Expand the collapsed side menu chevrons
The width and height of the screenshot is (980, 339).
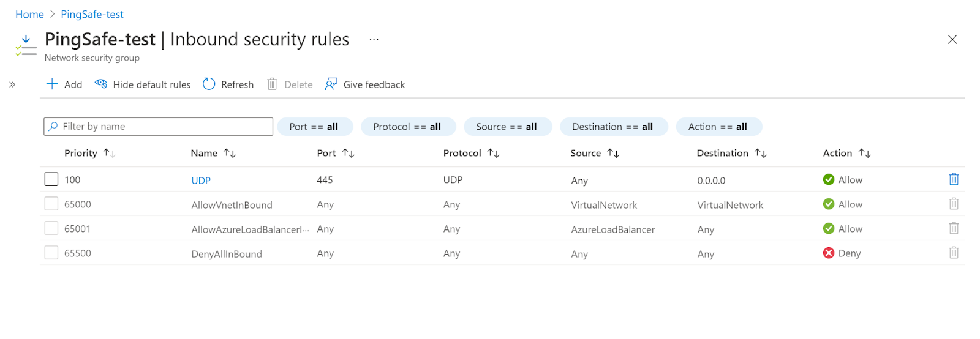[12, 84]
